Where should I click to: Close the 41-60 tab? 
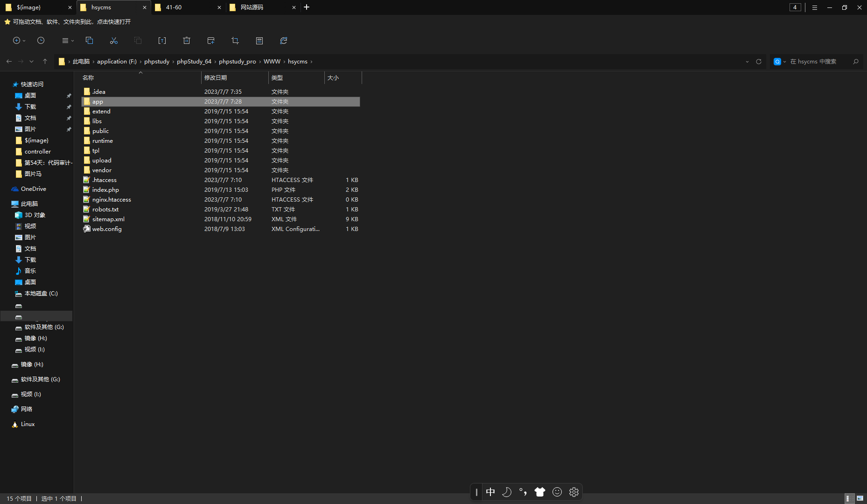pos(219,7)
